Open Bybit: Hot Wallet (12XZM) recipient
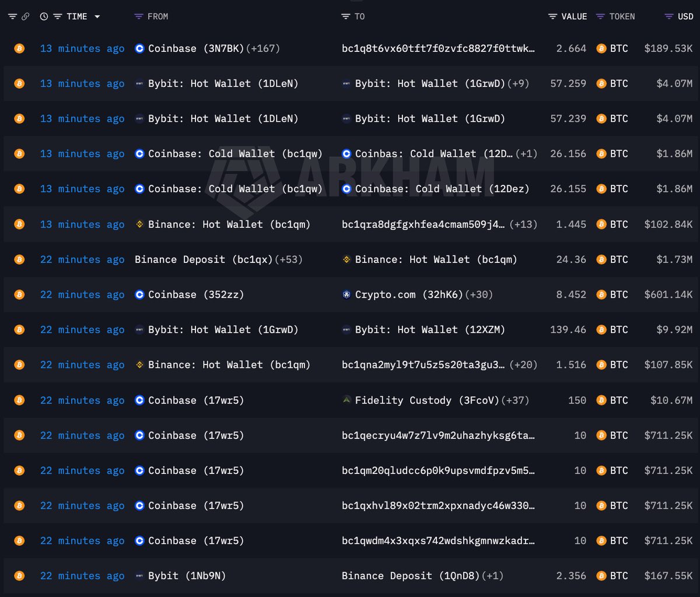Viewport: 700px width, 597px height. [430, 329]
